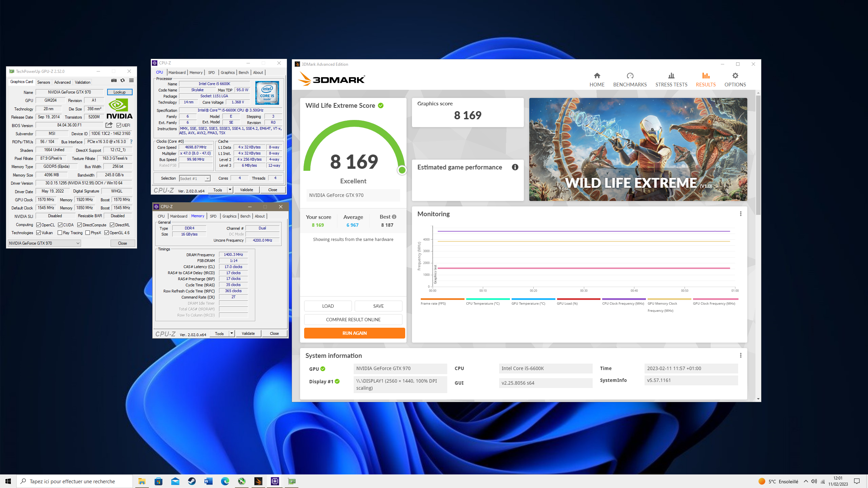The image size is (868, 488).
Task: Click the GPU-Z refresh icon
Action: (123, 81)
